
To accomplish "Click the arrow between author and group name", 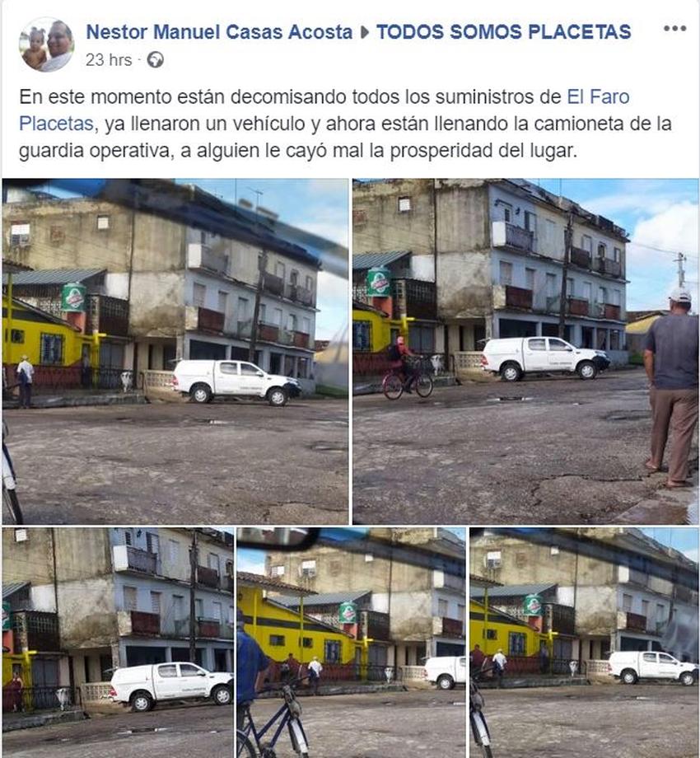I will [365, 32].
